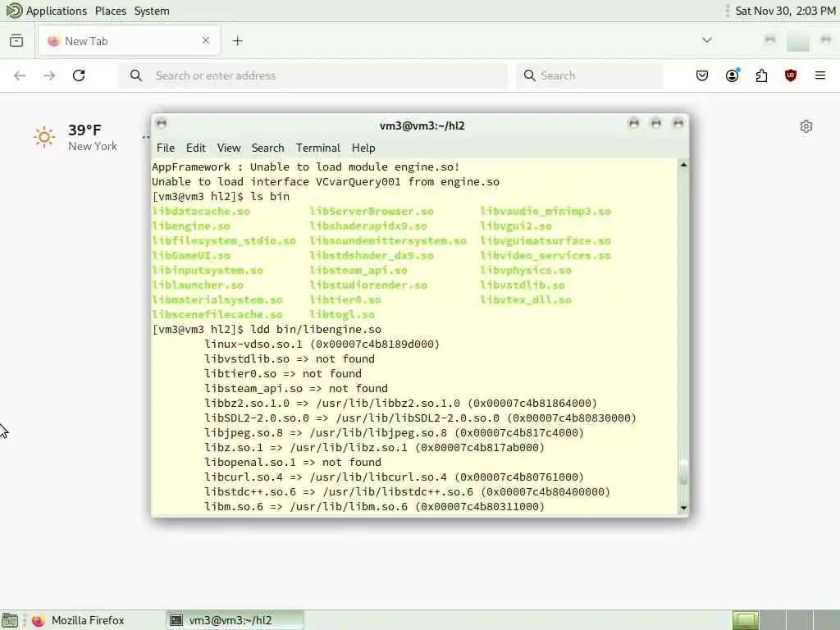
Task: Open the terminal Search menu
Action: (268, 148)
